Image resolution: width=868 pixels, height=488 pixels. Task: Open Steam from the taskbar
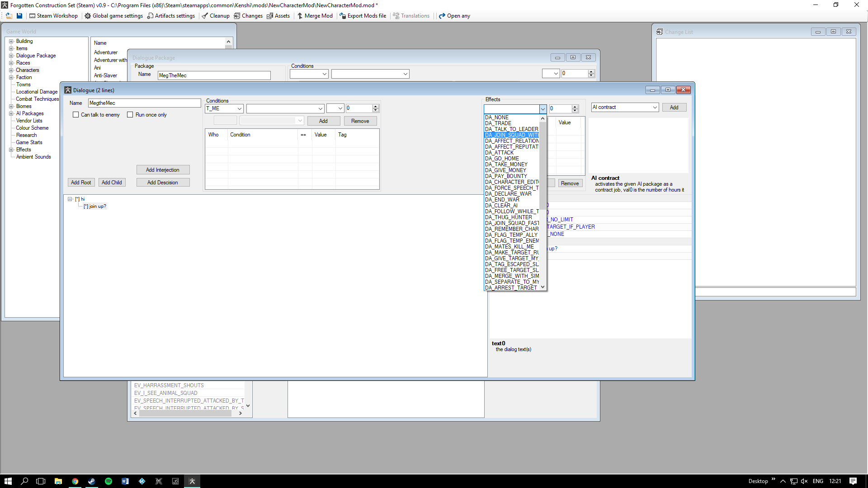click(x=92, y=481)
